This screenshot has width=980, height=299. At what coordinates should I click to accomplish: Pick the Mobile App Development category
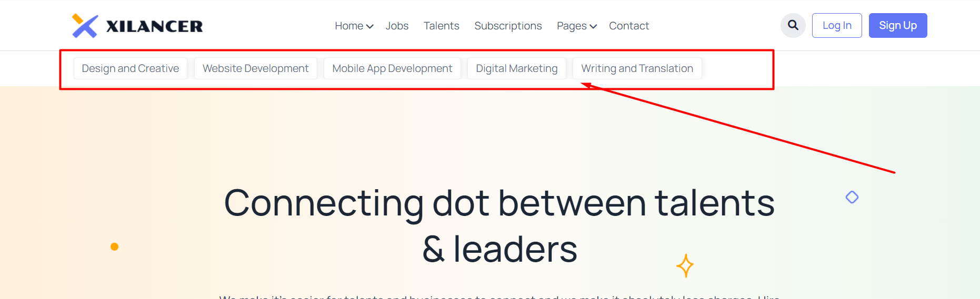[392, 68]
